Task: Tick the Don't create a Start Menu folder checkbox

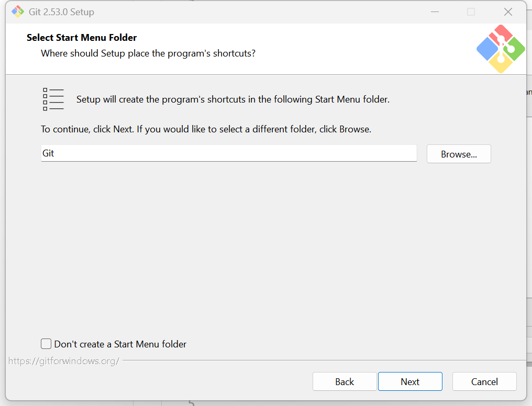Action: point(46,344)
